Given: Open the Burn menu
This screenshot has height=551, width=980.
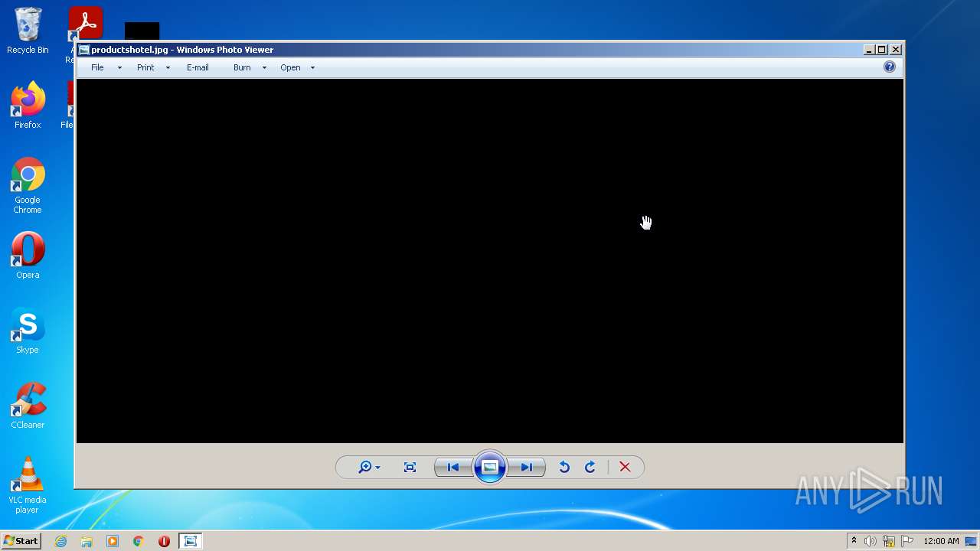Looking at the screenshot, I should click(242, 67).
